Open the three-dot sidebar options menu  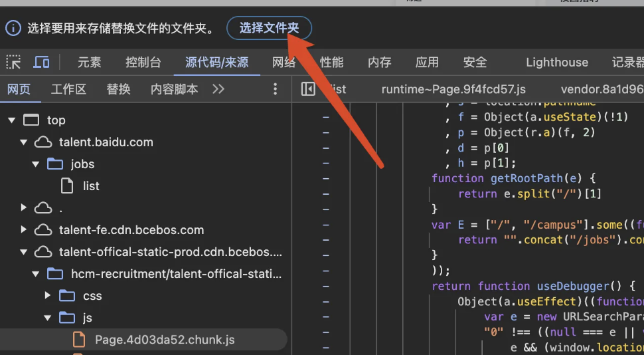coord(276,89)
